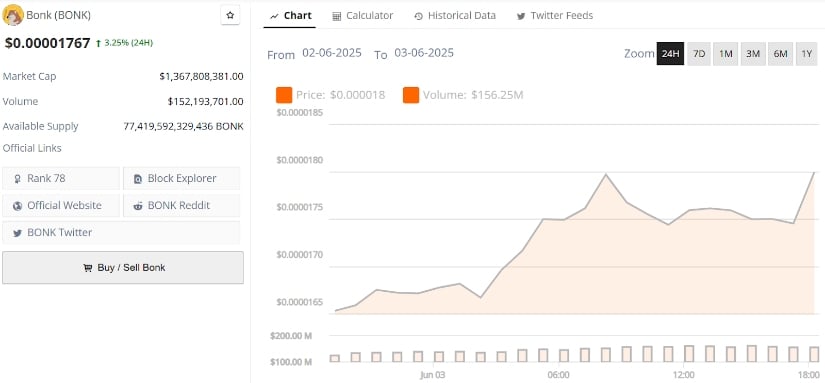The width and height of the screenshot is (825, 383).
Task: Open the Block Explorer link
Action: coord(182,178)
